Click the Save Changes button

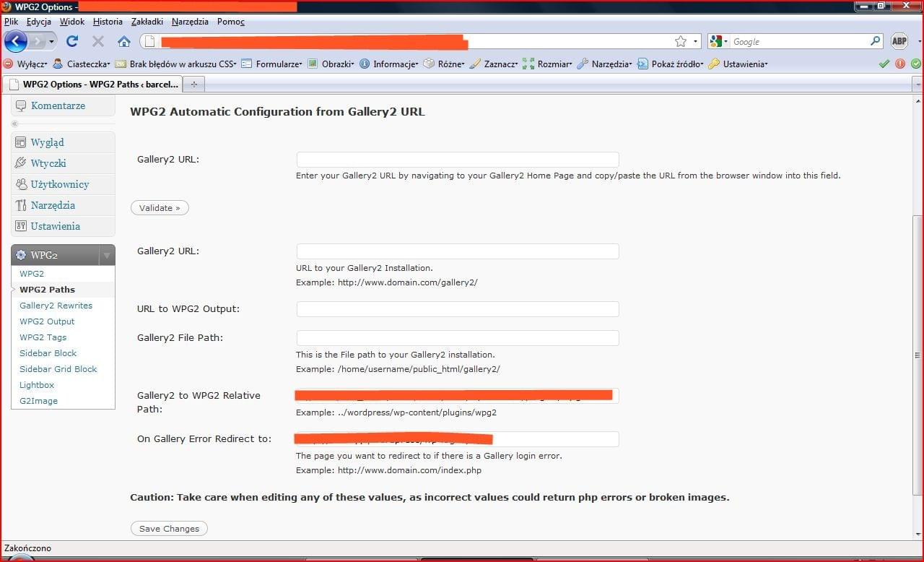point(169,529)
